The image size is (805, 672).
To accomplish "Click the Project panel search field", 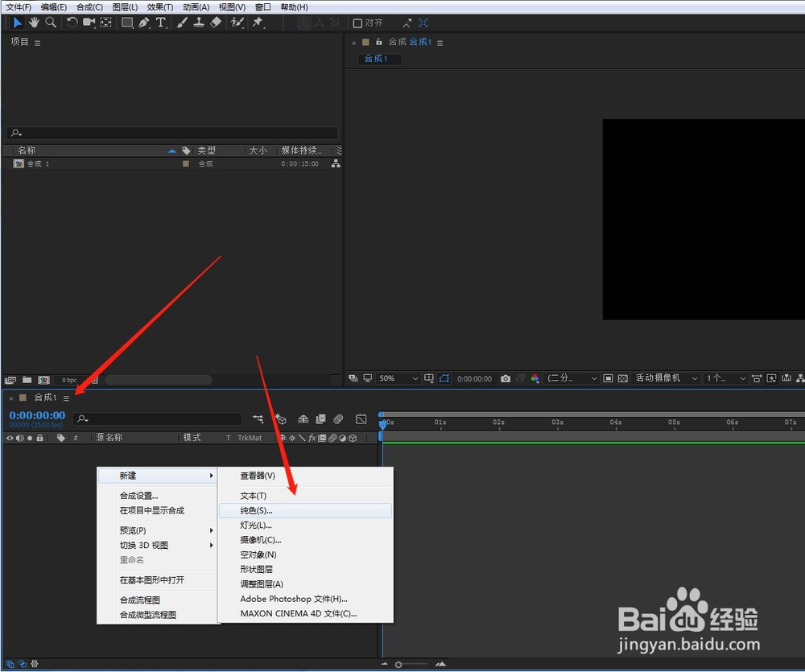I will pos(172,133).
